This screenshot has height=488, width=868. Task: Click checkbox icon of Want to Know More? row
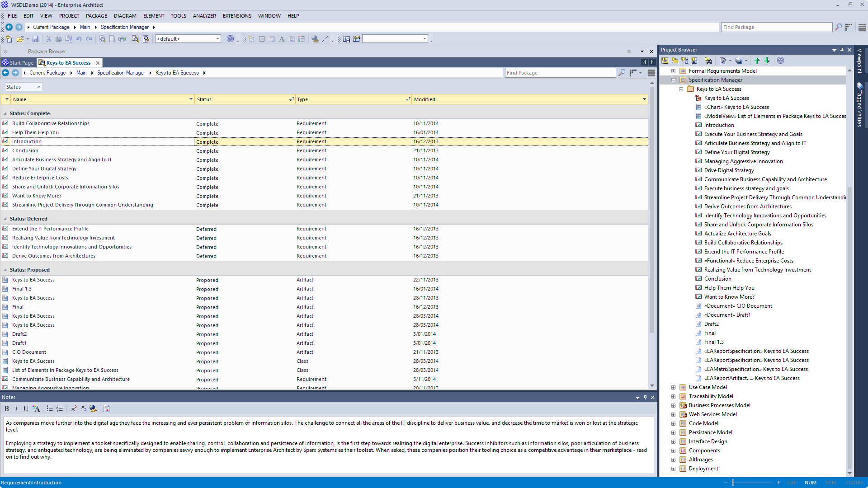tap(5, 196)
